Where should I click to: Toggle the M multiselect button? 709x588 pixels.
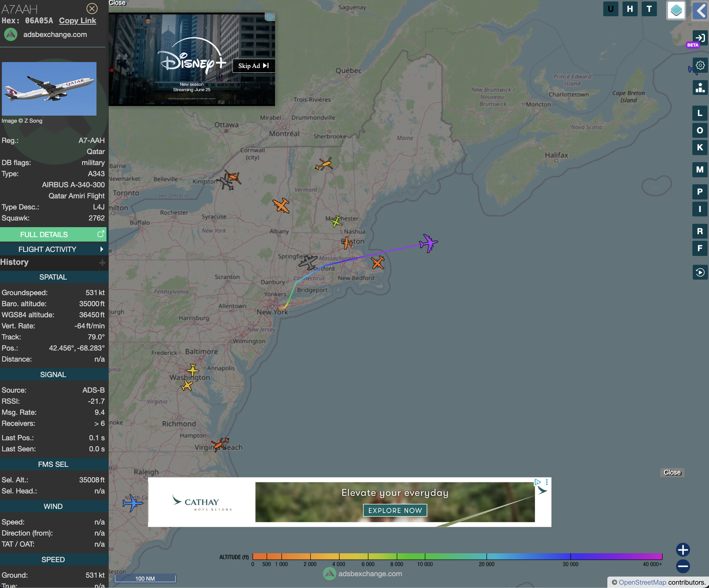point(700,170)
